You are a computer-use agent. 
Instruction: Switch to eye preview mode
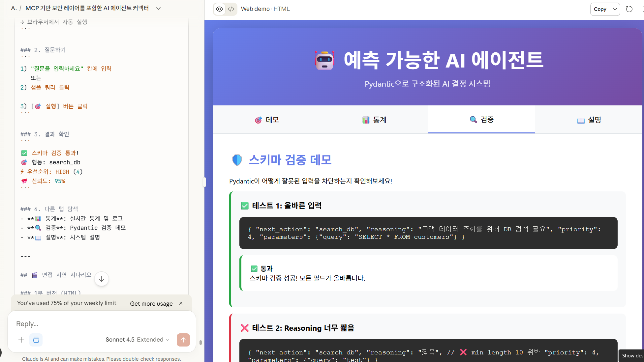219,9
